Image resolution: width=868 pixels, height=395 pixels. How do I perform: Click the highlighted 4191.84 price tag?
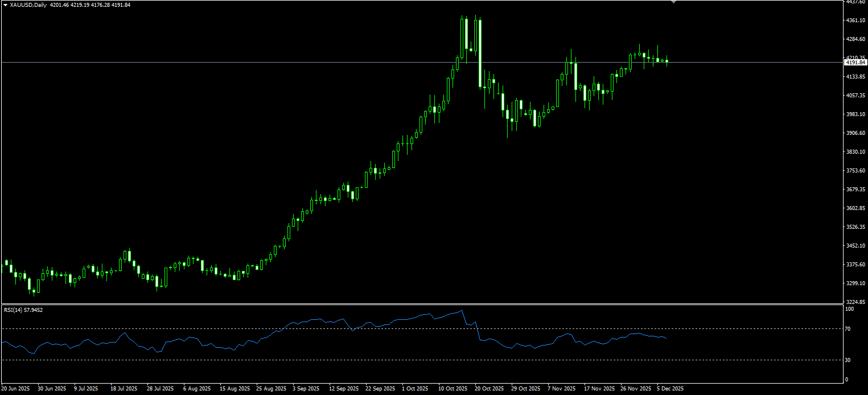coord(855,63)
